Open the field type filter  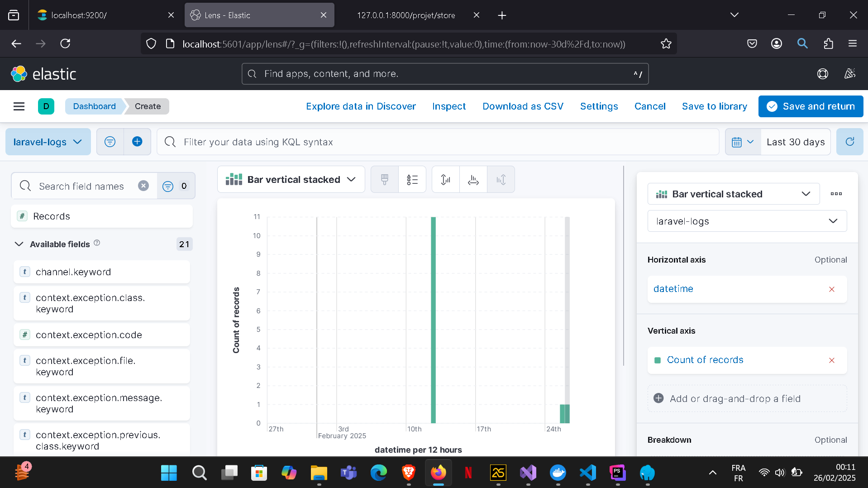point(176,186)
